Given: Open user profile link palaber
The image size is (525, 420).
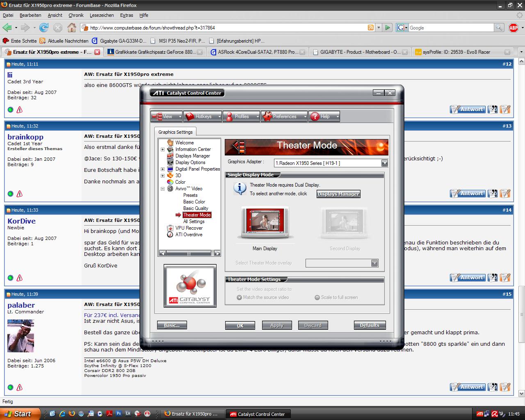Looking at the screenshot, I should click(x=21, y=305).
